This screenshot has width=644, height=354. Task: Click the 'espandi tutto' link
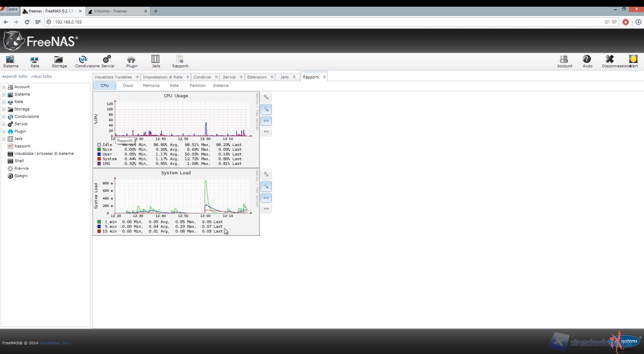point(15,76)
